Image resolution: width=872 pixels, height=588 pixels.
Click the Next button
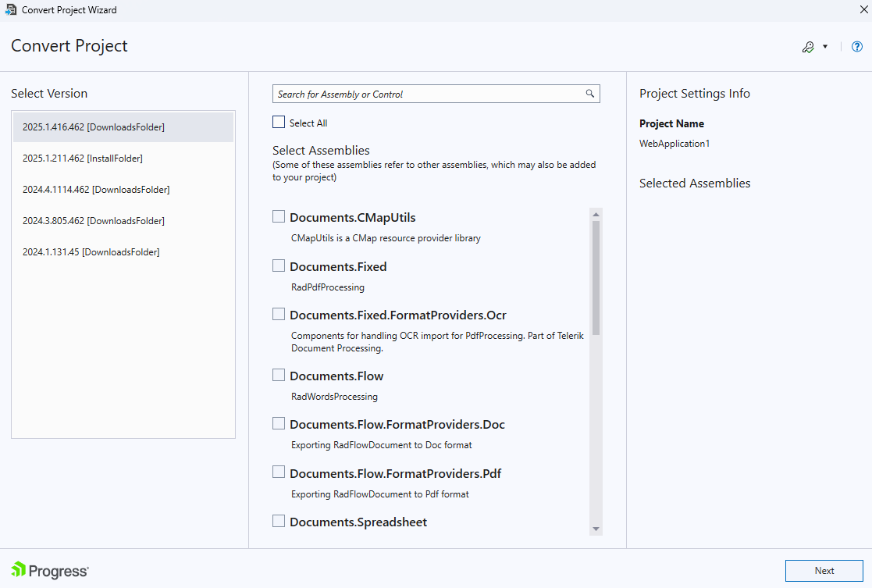click(824, 571)
